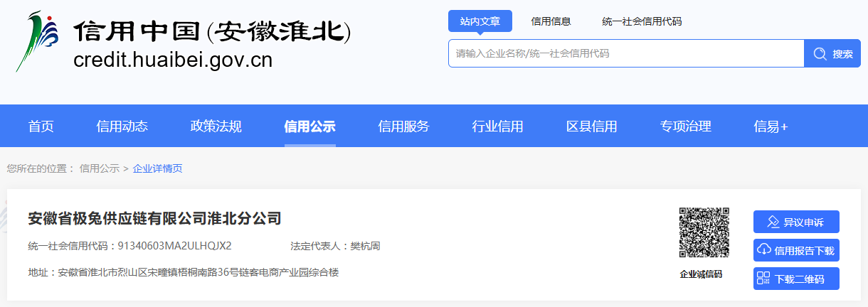The height and width of the screenshot is (307, 868).
Task: Click company name 安徽省极兔供应链有限公司淮北分公司
Action: 154,218
